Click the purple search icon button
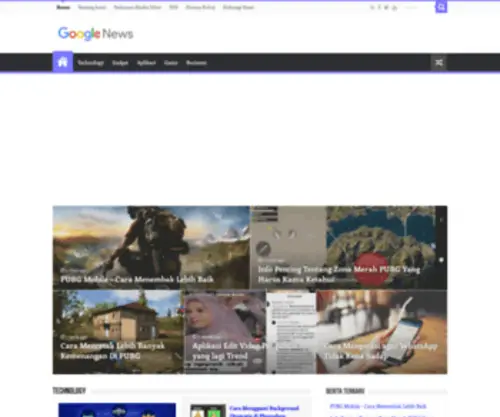 (x=441, y=7)
